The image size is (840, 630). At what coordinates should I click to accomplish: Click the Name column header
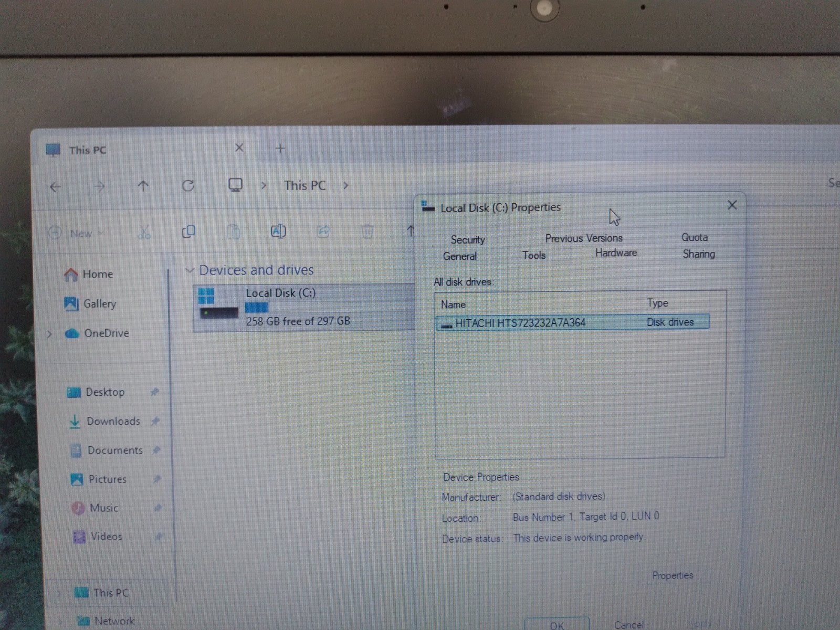click(x=454, y=304)
